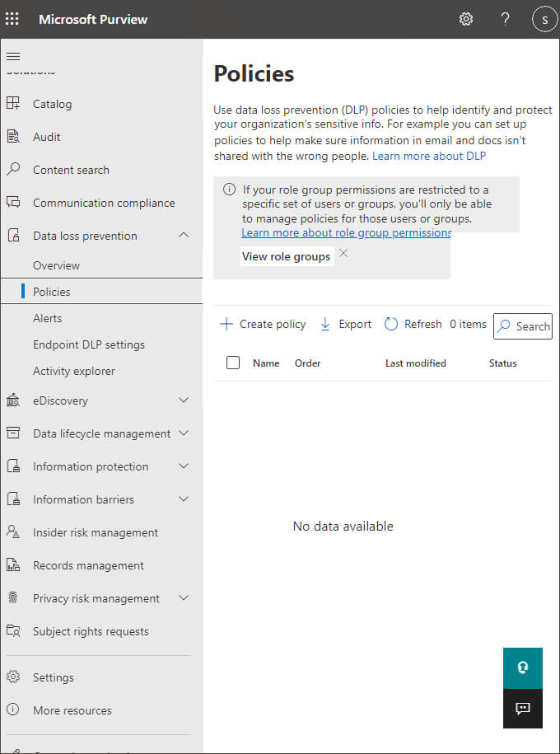
Task: Open the account avatar labeled S
Action: tap(544, 19)
